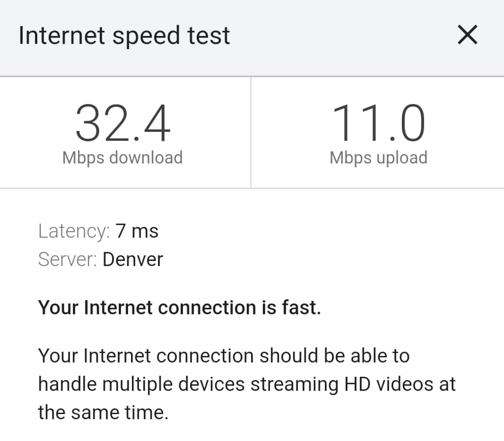The height and width of the screenshot is (441, 504).
Task: Select the Denver server name
Action: pyautogui.click(x=133, y=260)
